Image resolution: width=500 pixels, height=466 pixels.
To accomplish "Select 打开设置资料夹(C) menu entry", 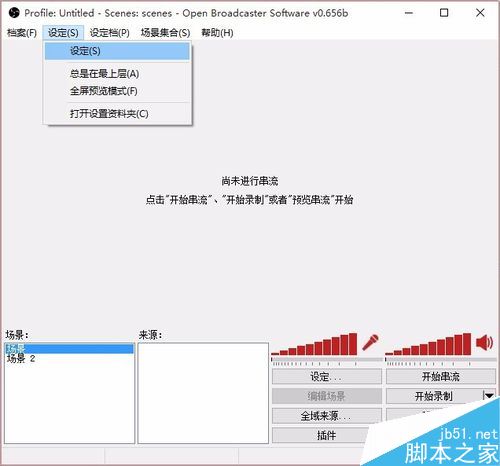I will (117, 114).
